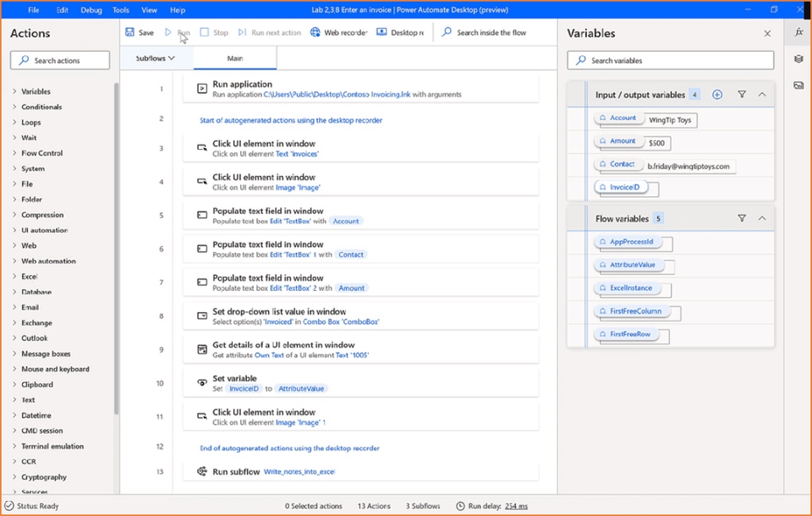Open the UI elements pane icon
The height and width of the screenshot is (516, 812).
point(798,59)
